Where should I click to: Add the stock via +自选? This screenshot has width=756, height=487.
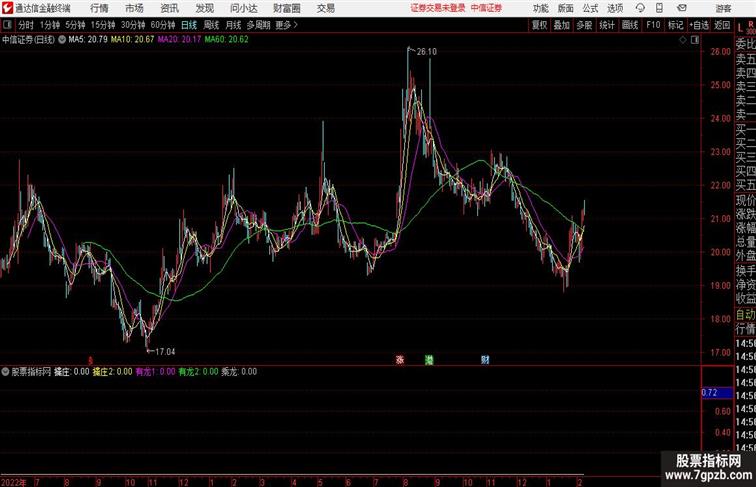pyautogui.click(x=699, y=25)
